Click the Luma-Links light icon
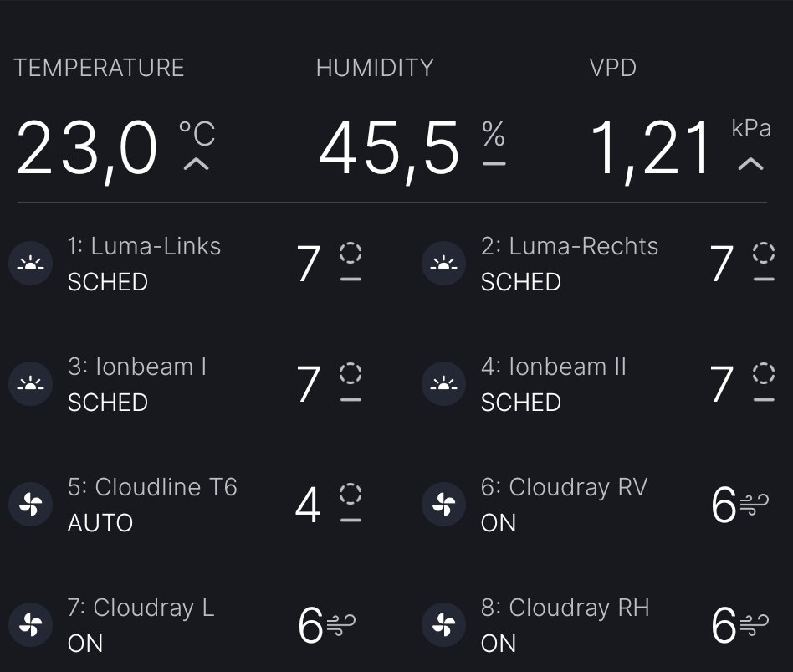 click(30, 264)
